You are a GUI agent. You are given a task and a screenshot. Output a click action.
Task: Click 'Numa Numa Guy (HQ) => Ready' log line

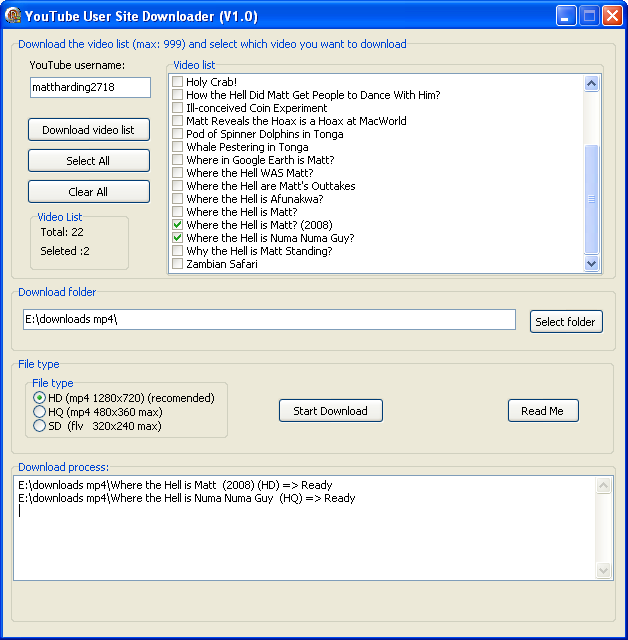pyautogui.click(x=186, y=498)
